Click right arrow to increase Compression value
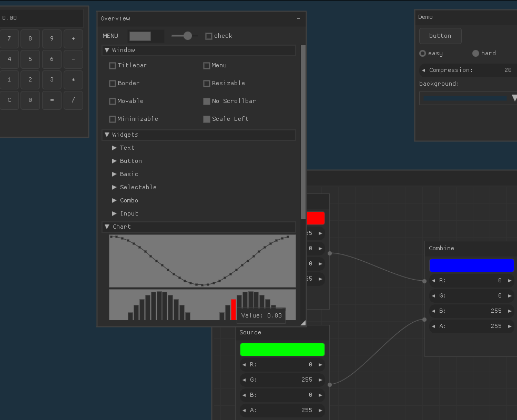The width and height of the screenshot is (517, 420). pos(515,70)
